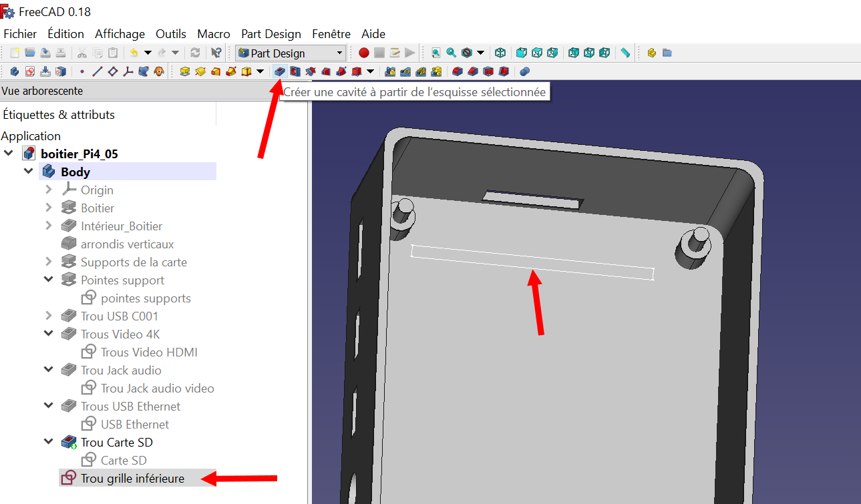Open the additive primitive dropdown arrow

coord(260,71)
